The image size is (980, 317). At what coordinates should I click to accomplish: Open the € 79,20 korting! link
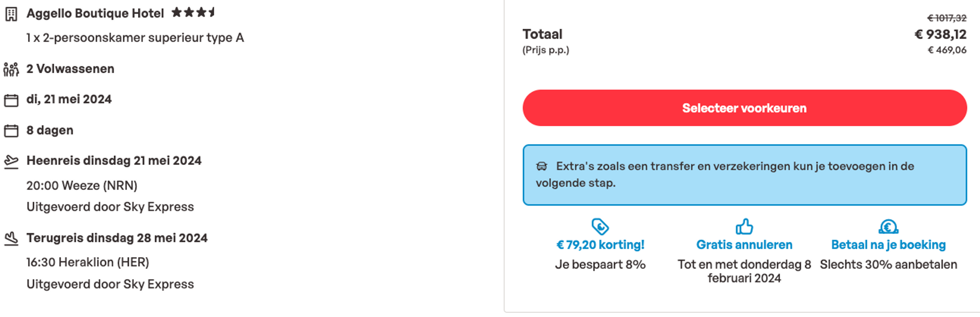[x=600, y=245]
